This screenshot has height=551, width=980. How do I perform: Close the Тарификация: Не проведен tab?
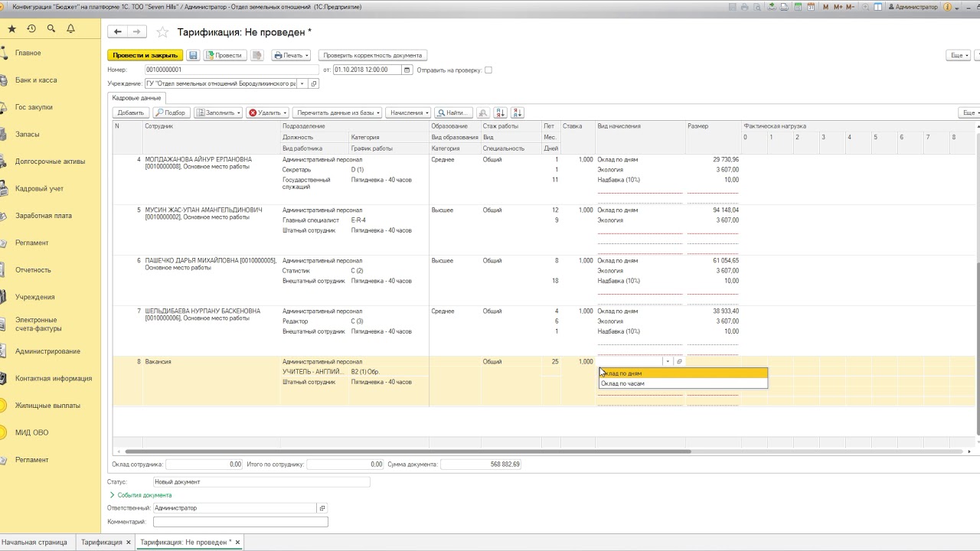click(x=237, y=542)
